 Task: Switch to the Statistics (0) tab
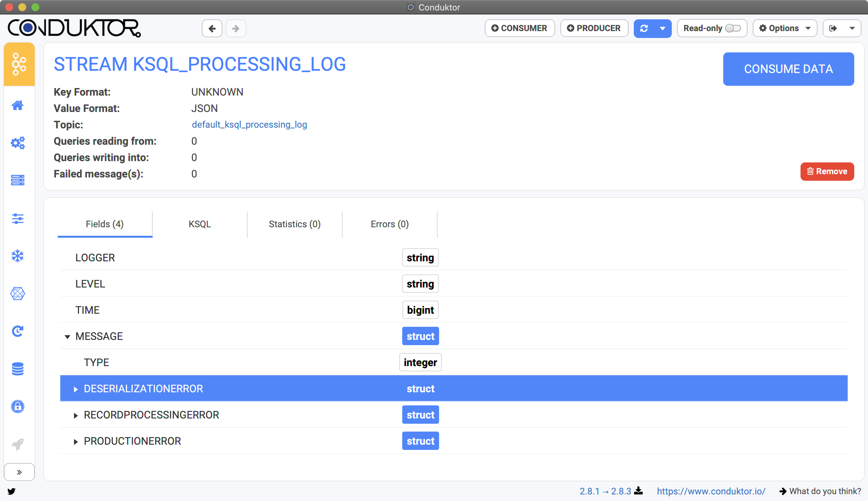pyautogui.click(x=294, y=224)
